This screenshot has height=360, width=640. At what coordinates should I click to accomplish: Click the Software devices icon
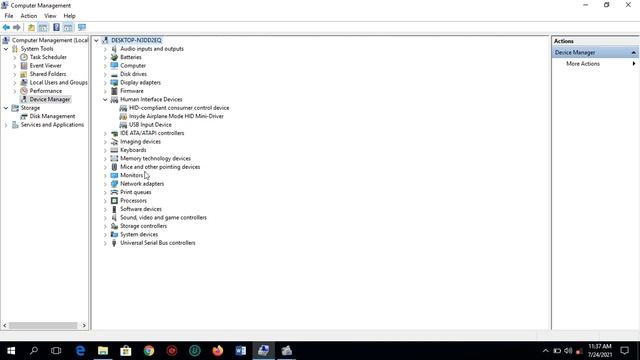pos(114,209)
